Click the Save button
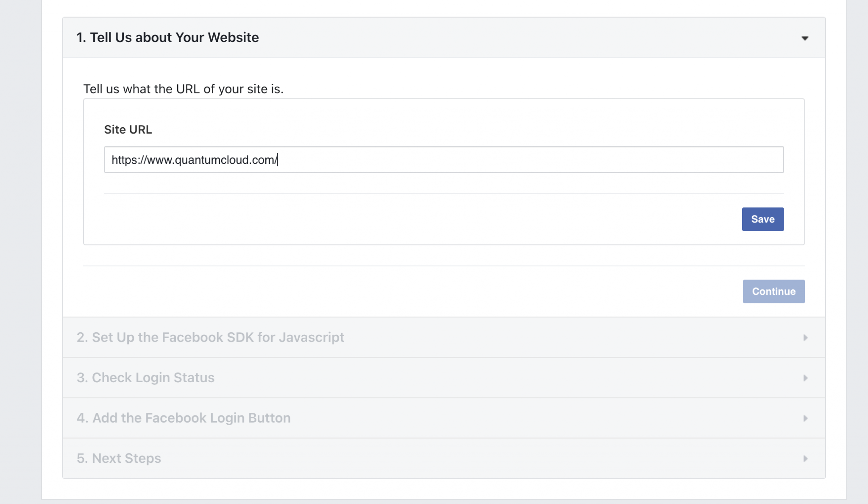This screenshot has height=504, width=868. pyautogui.click(x=763, y=219)
